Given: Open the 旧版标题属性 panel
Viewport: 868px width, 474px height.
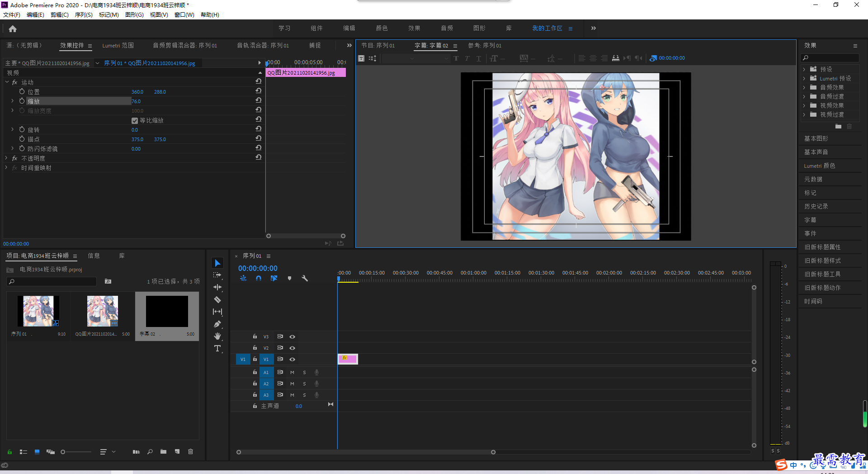Looking at the screenshot, I should point(822,247).
